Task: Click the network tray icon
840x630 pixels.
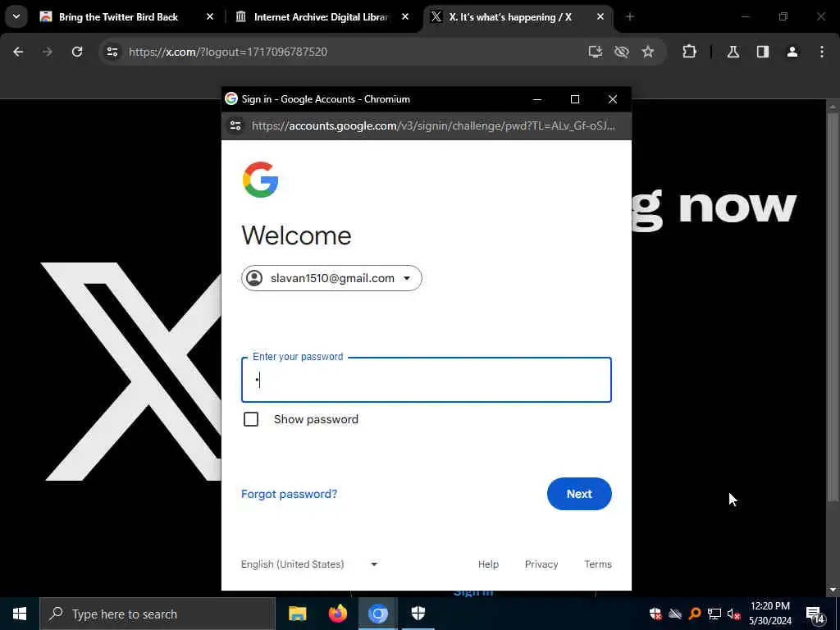Action: click(714, 614)
